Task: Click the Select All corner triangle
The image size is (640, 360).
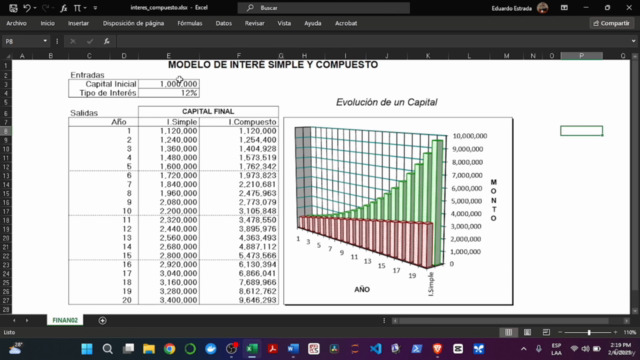Action: tap(7, 56)
